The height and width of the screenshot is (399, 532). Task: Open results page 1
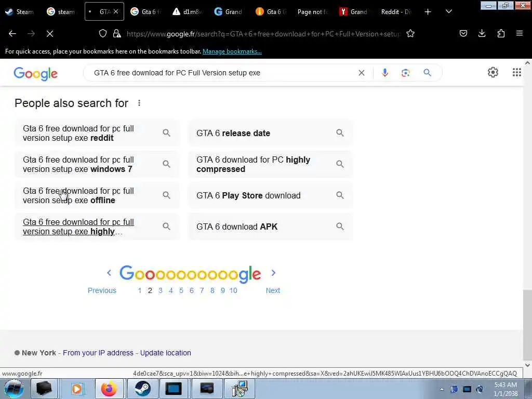139,290
